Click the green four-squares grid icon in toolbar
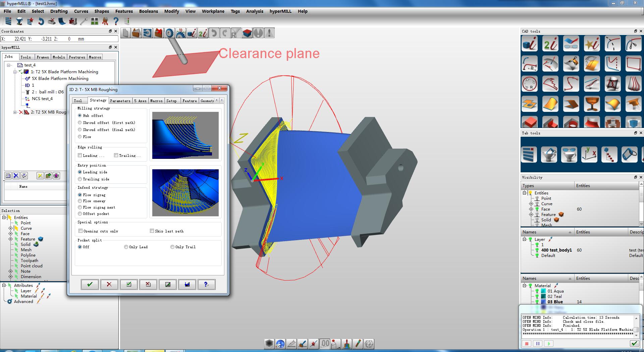 click(x=95, y=21)
